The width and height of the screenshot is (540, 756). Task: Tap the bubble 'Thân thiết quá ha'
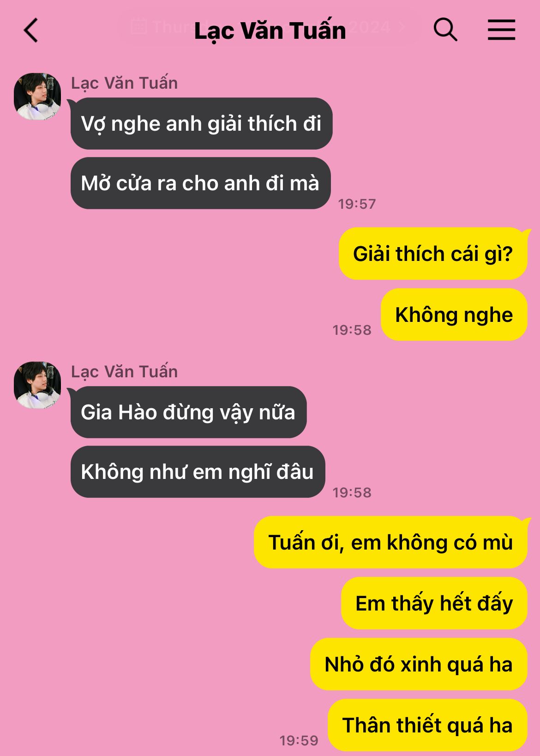[x=427, y=725]
